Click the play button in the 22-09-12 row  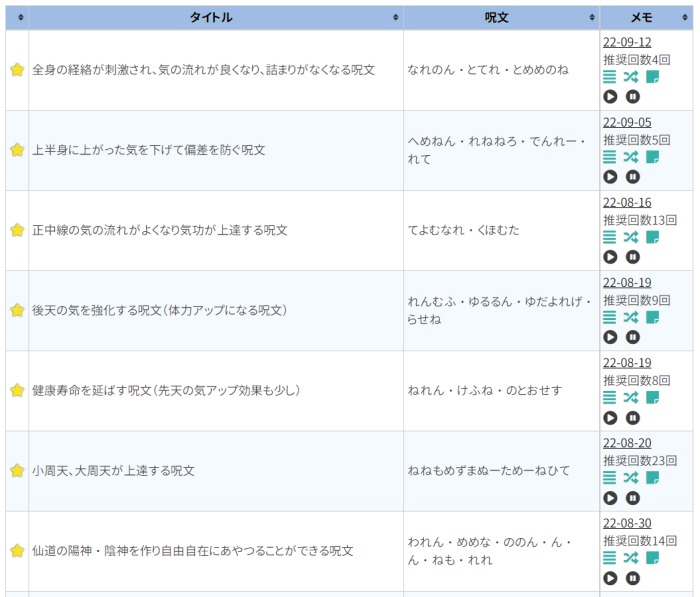[610, 96]
